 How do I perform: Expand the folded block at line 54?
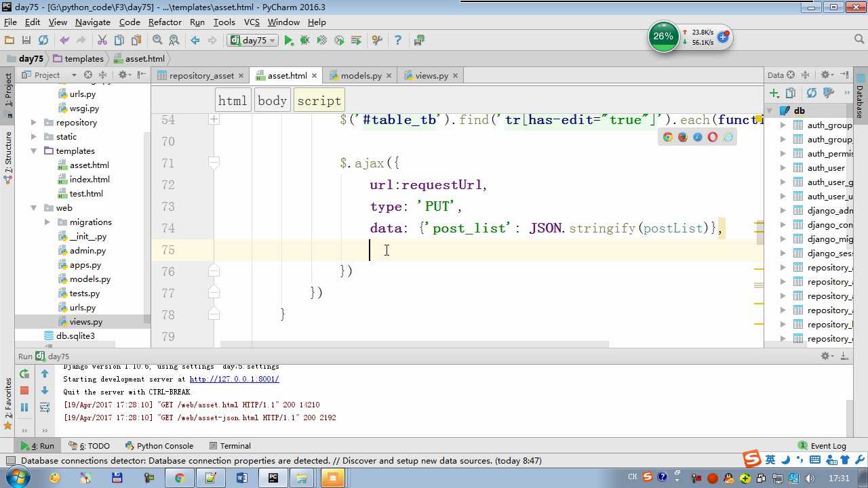coord(214,119)
